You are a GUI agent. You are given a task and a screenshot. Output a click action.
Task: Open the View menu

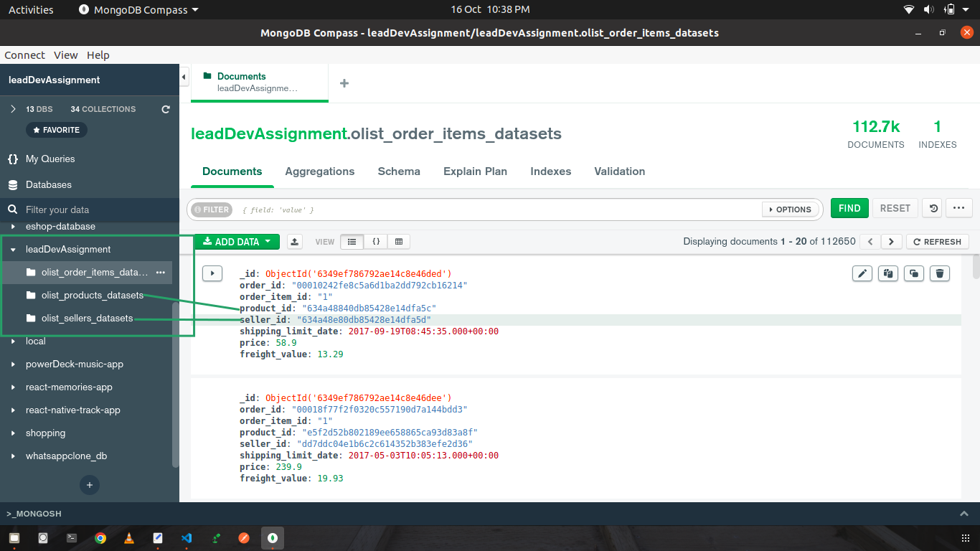(x=66, y=55)
